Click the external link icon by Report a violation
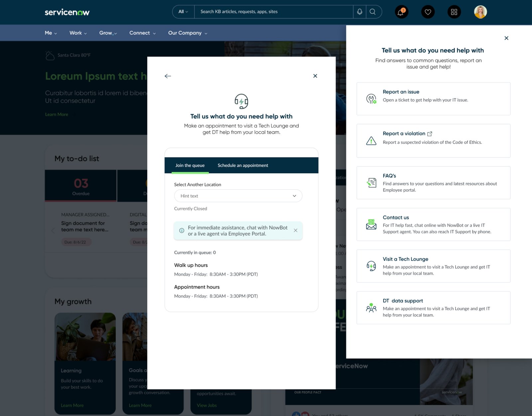532x416 pixels. [430, 134]
